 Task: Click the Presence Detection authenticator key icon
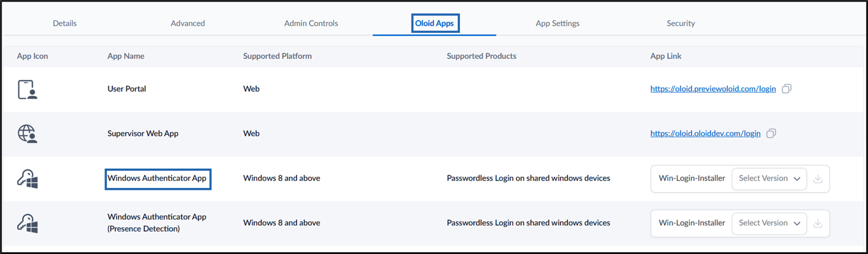27,223
